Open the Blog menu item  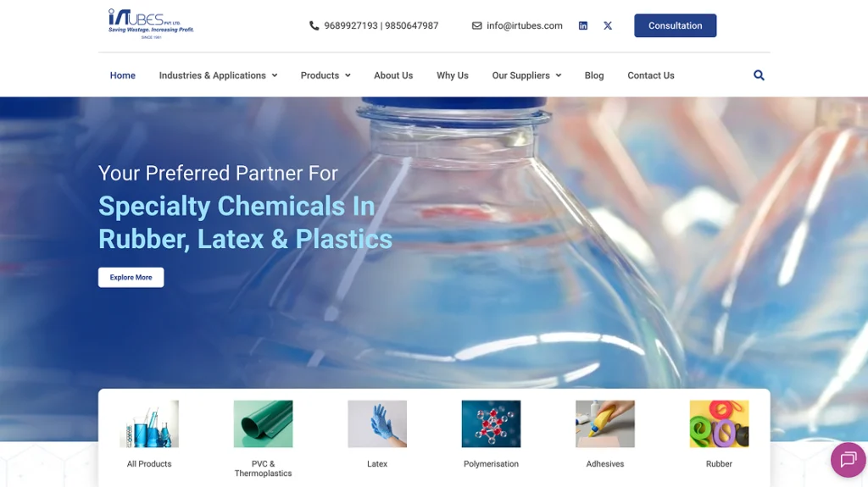(594, 75)
